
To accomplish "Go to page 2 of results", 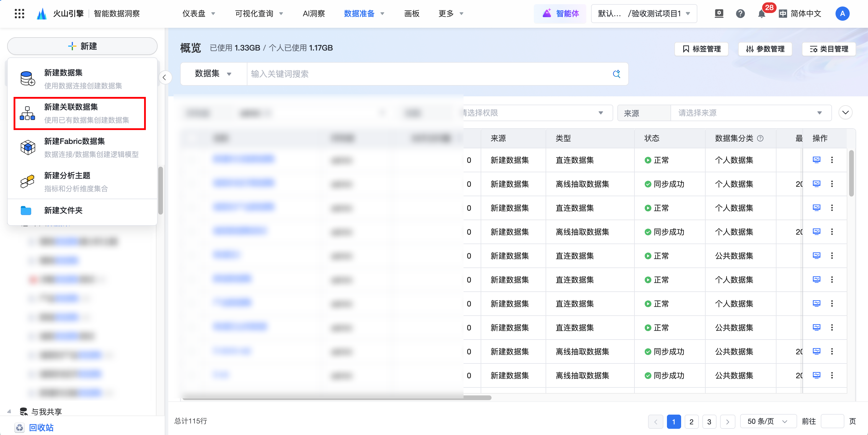I will tap(691, 421).
